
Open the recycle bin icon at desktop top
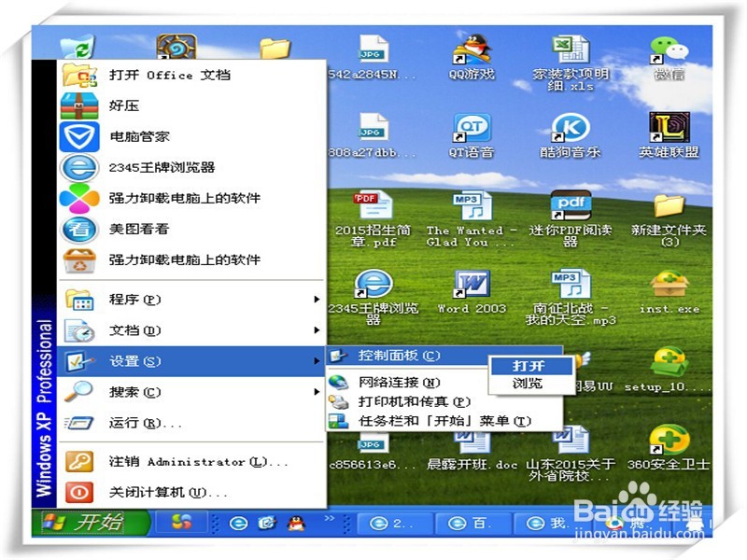click(78, 47)
